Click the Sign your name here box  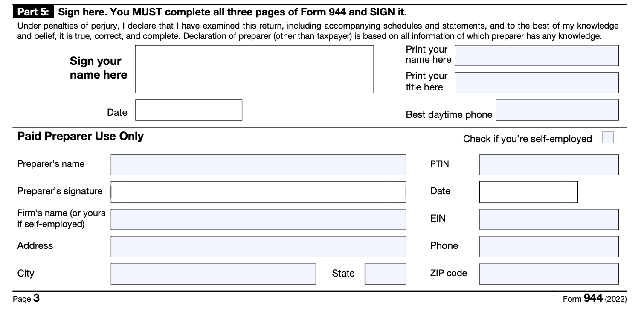(254, 69)
